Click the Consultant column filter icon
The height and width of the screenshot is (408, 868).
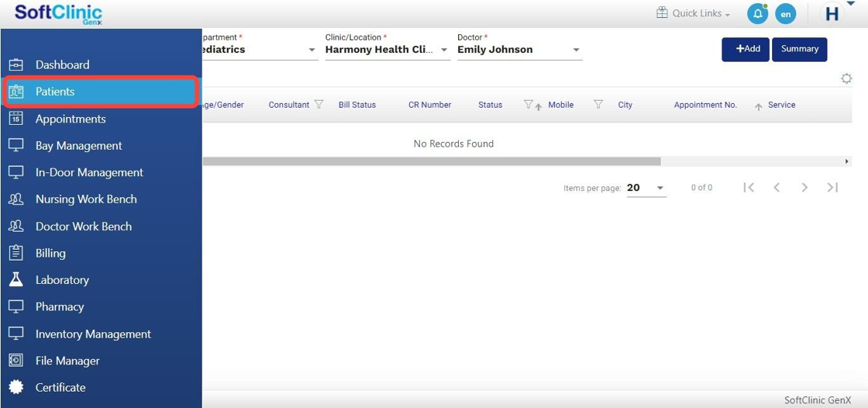click(x=319, y=105)
